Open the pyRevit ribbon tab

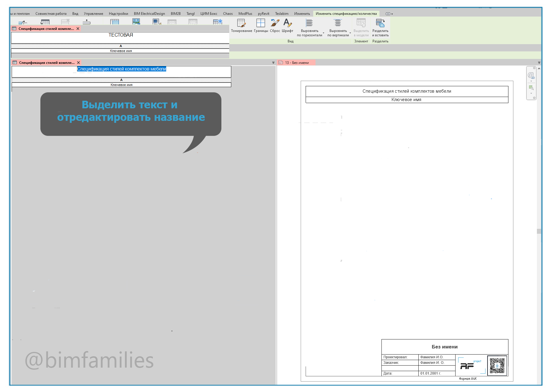(x=264, y=14)
